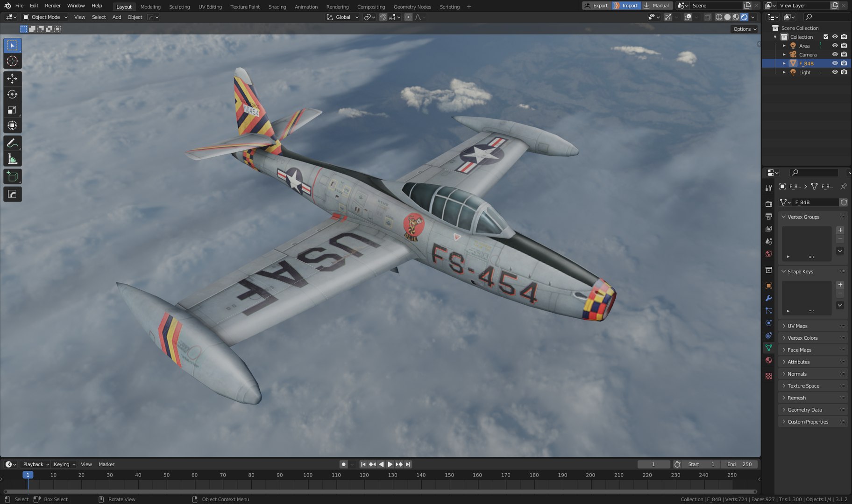Toggle viewport visibility of Light

pyautogui.click(x=835, y=72)
